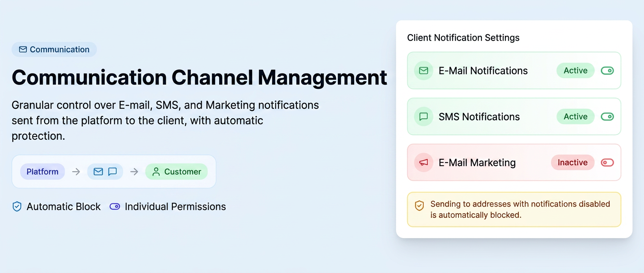Screen dimensions: 644x273
Task: Click the customer person icon
Action: point(156,172)
